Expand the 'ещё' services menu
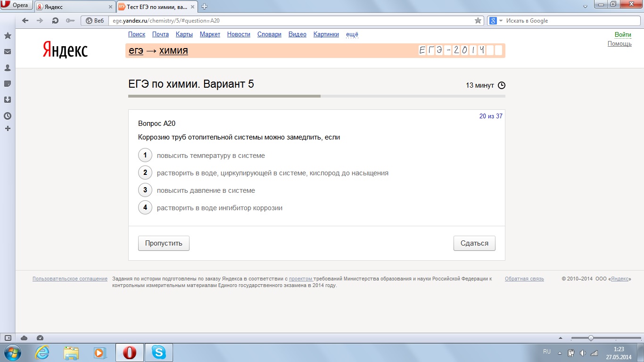 [x=352, y=34]
